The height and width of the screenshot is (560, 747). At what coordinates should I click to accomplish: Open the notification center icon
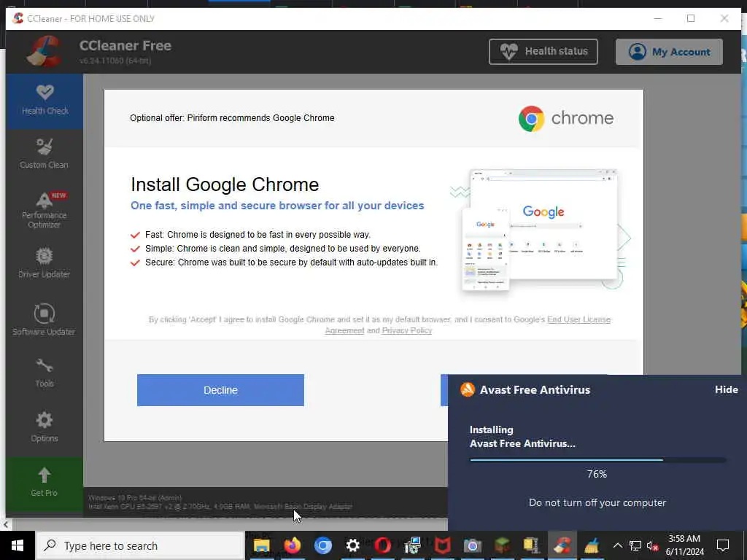coord(723,545)
